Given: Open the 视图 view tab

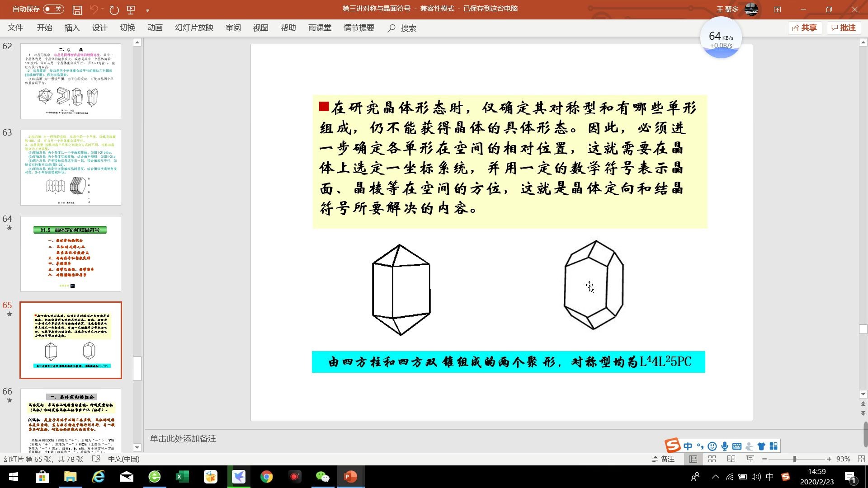Looking at the screenshot, I should click(x=260, y=28).
